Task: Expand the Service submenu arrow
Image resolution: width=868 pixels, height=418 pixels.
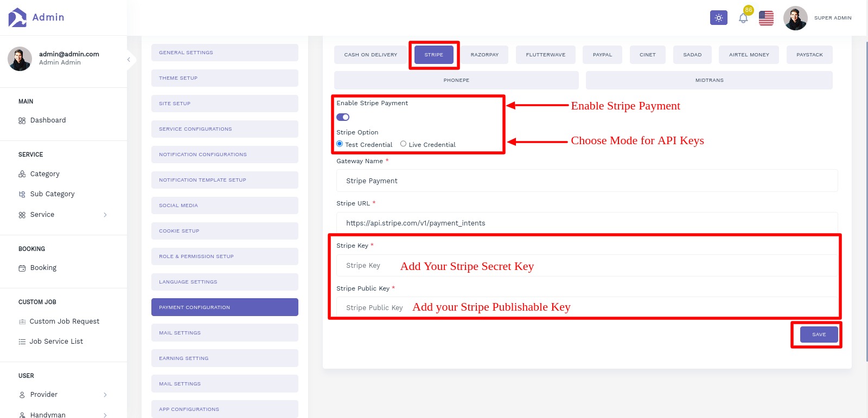Action: tap(105, 215)
